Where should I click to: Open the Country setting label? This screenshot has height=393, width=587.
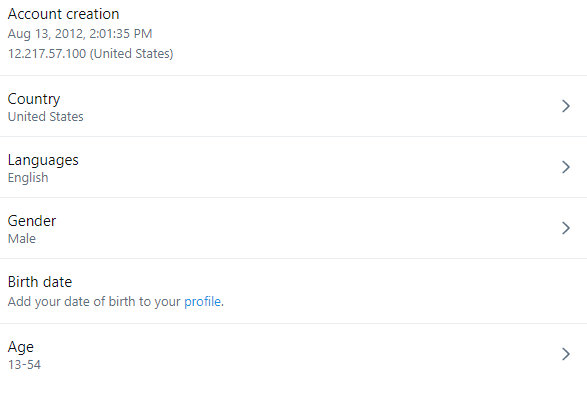34,99
